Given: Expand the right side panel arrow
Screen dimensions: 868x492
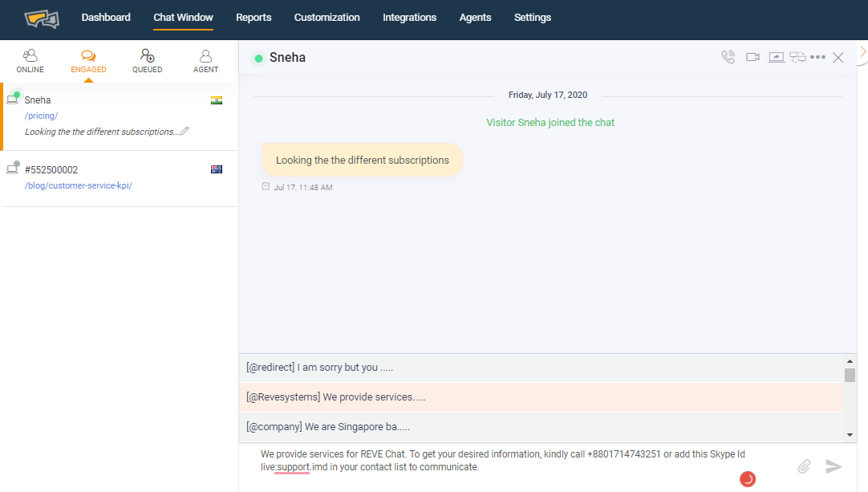Looking at the screenshot, I should 862,51.
